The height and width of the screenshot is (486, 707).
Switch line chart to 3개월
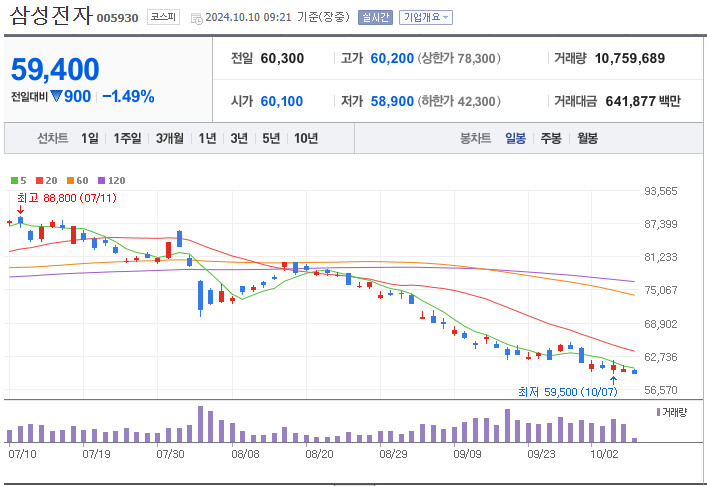pos(170,139)
